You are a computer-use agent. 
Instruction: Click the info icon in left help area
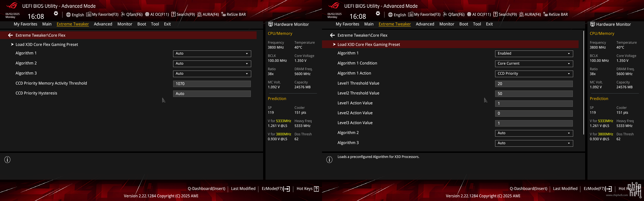[x=8, y=160]
